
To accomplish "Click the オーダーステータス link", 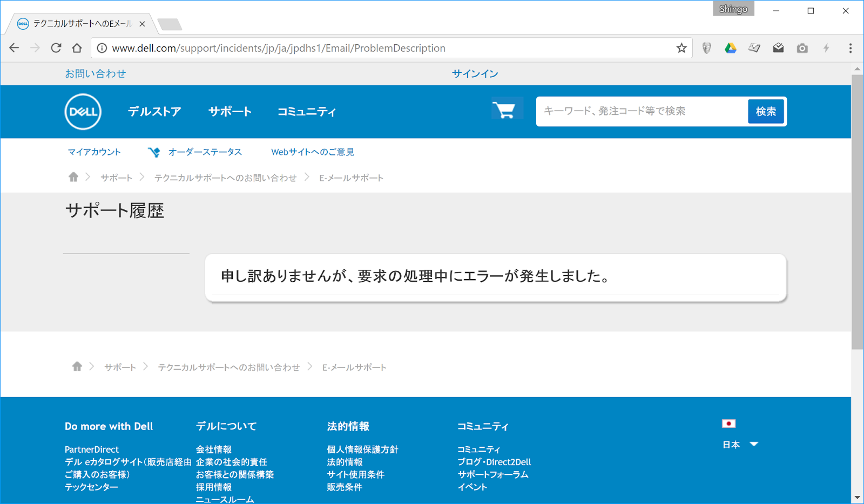I will click(205, 152).
